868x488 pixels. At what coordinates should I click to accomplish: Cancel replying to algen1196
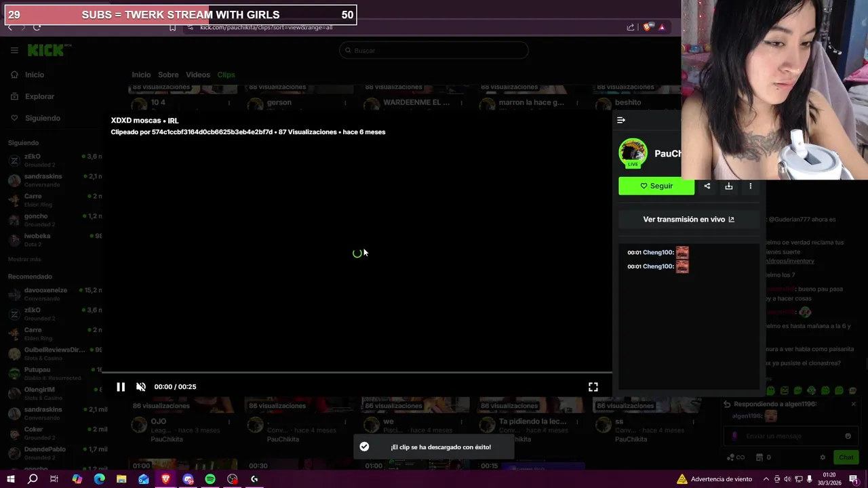[x=853, y=405]
